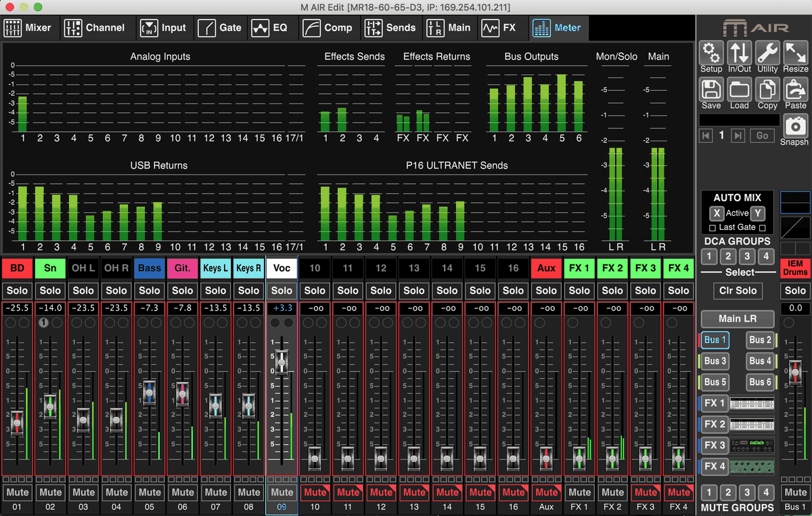Open the FX 1 effect rack thumbnail
This screenshot has height=516, width=812.
click(753, 404)
